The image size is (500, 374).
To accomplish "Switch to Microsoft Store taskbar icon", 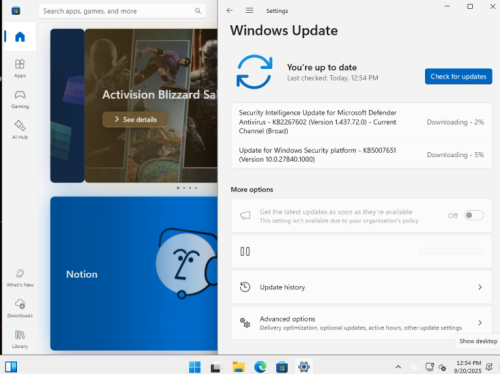I will tap(282, 367).
